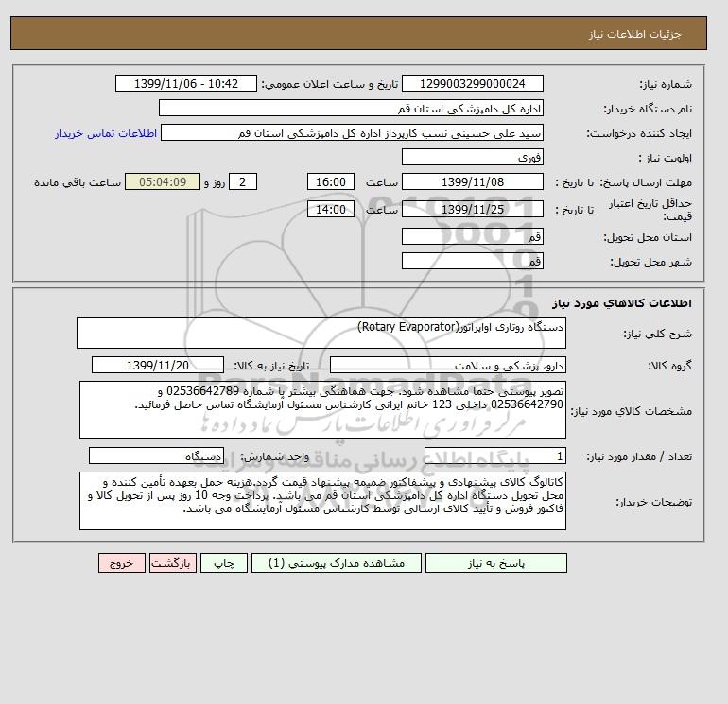Click the پاسخ به نیاز button
Image resolution: width=728 pixels, height=704 pixels.
click(495, 563)
